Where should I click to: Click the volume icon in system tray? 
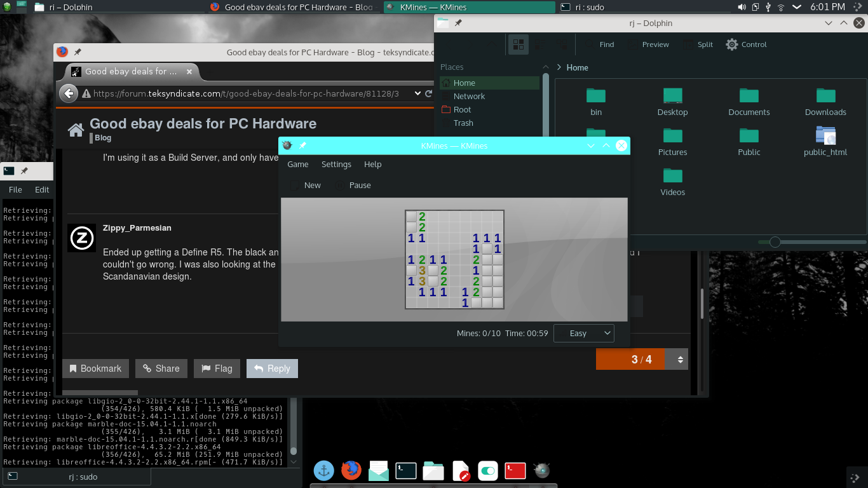tap(742, 7)
